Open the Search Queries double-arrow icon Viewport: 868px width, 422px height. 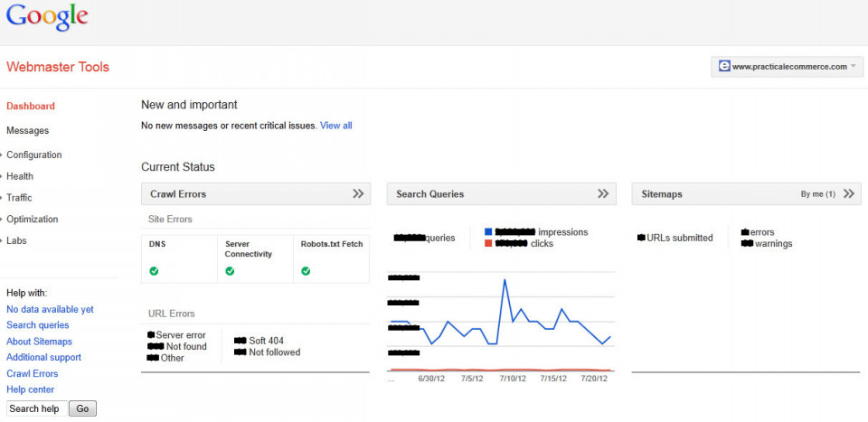coord(603,193)
